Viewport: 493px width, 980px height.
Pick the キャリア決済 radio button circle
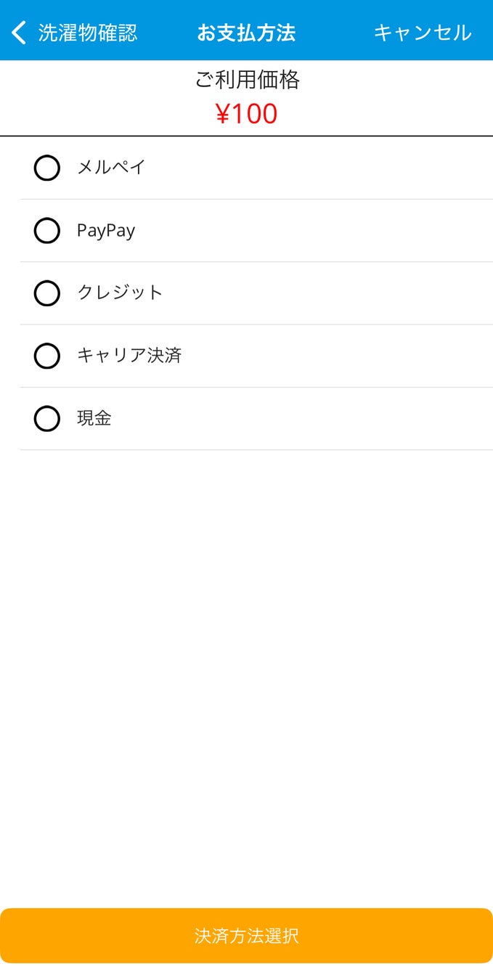click(47, 356)
